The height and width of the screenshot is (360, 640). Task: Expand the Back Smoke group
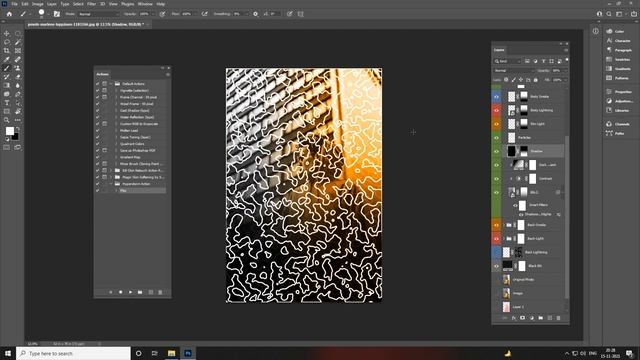click(x=504, y=225)
